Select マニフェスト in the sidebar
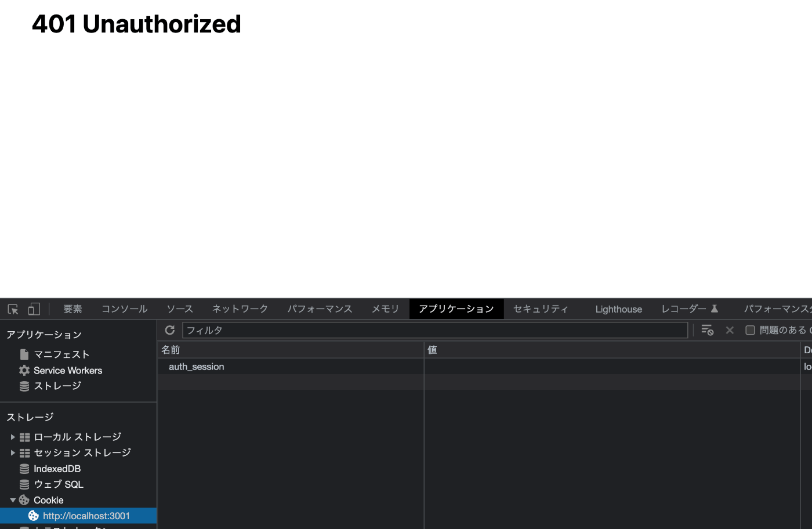This screenshot has width=812, height=529. 61,354
